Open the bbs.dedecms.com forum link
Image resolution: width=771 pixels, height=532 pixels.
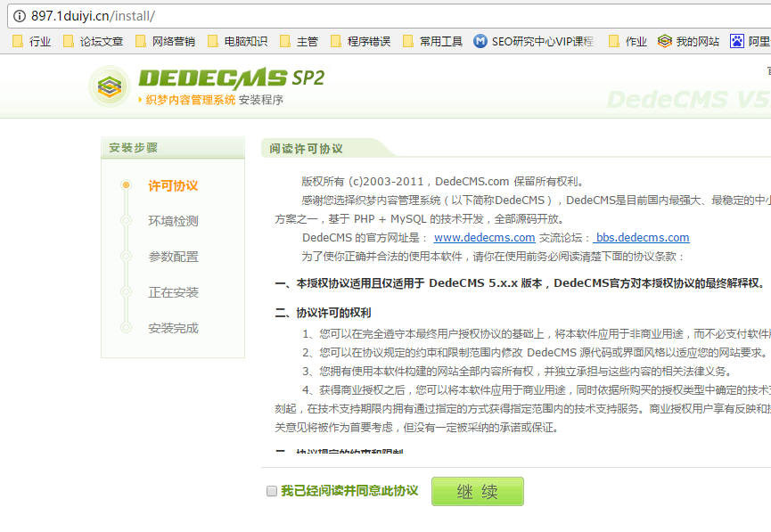[641, 238]
